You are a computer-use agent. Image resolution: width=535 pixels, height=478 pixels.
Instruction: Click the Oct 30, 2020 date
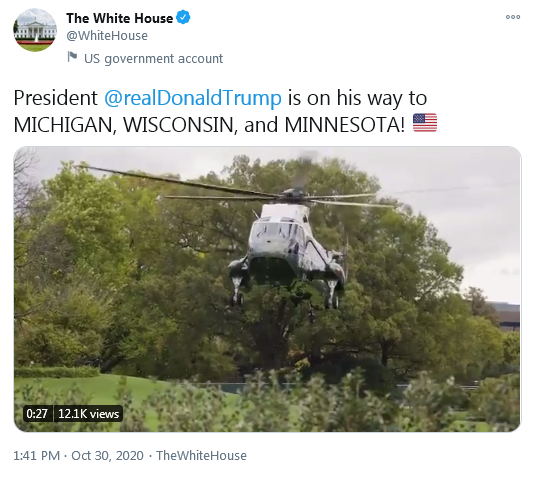pyautogui.click(x=107, y=456)
